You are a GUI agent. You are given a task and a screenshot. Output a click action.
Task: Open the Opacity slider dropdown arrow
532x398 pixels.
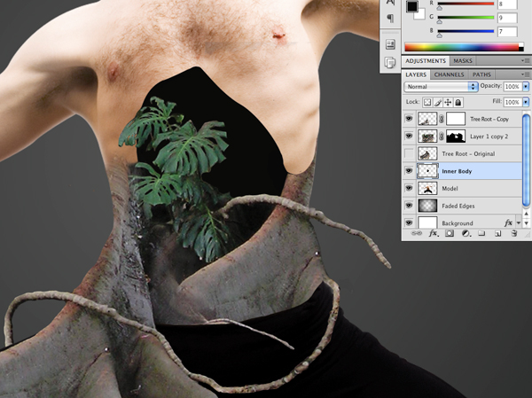(526, 87)
